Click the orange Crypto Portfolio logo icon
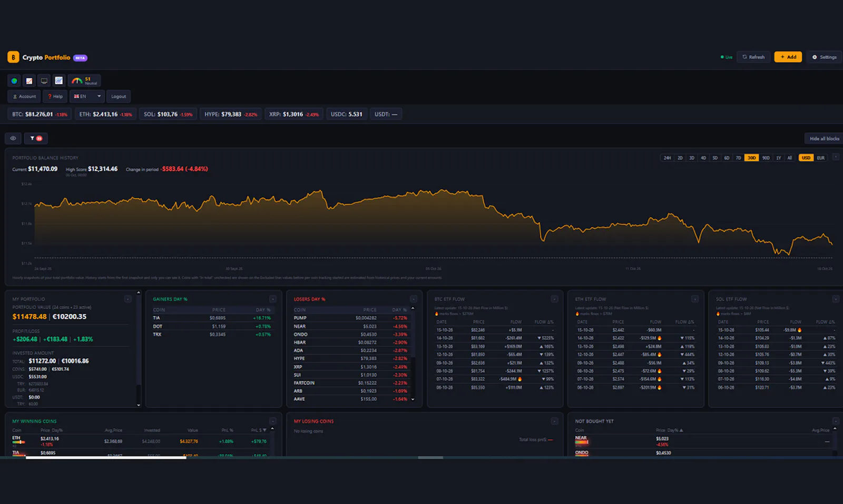The image size is (843, 504). (13, 57)
